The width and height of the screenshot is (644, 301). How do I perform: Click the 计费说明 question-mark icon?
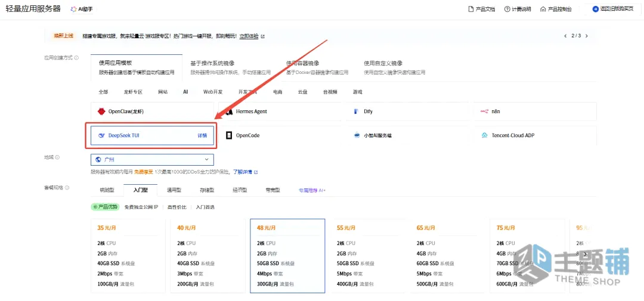click(507, 9)
